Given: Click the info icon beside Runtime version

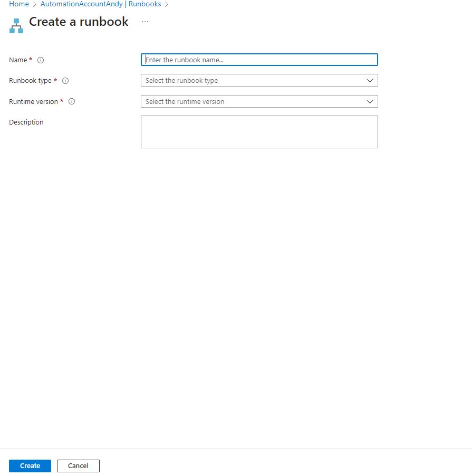Looking at the screenshot, I should click(x=72, y=102).
